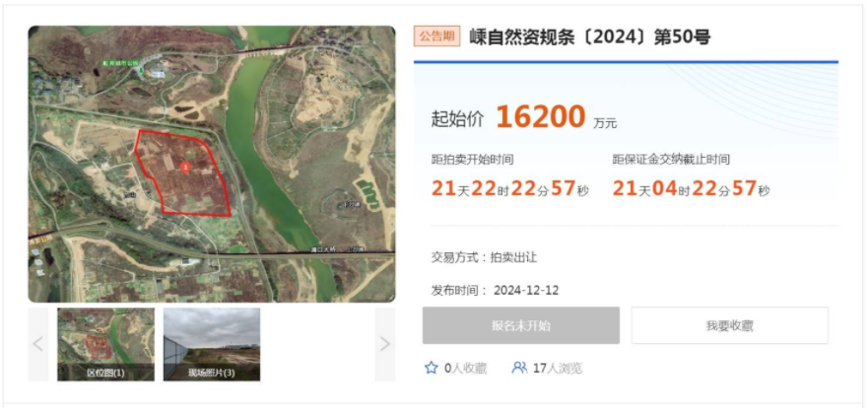Image resolution: width=868 pixels, height=416 pixels.
Task: Click the starting price 16200
Action: 540,117
